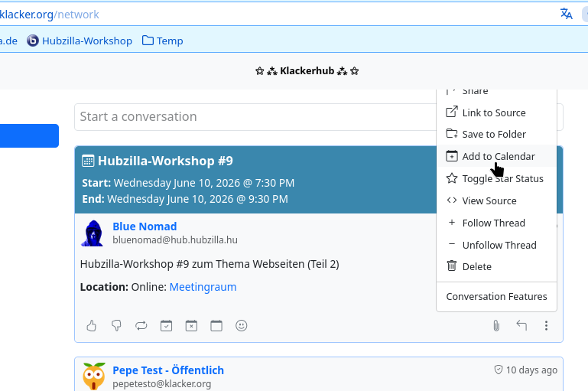
Task: Click the calendar icon beside Hubzilla-Workshop #9
Action: point(88,161)
